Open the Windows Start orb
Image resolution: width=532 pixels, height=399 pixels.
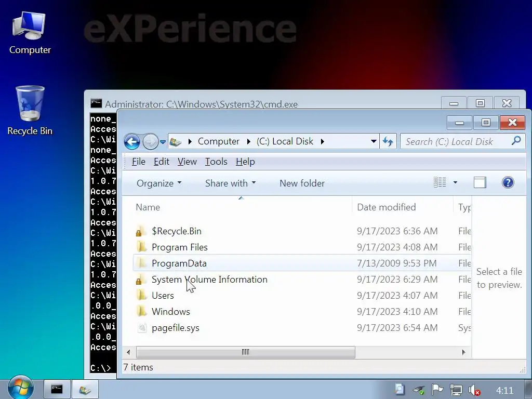click(21, 388)
